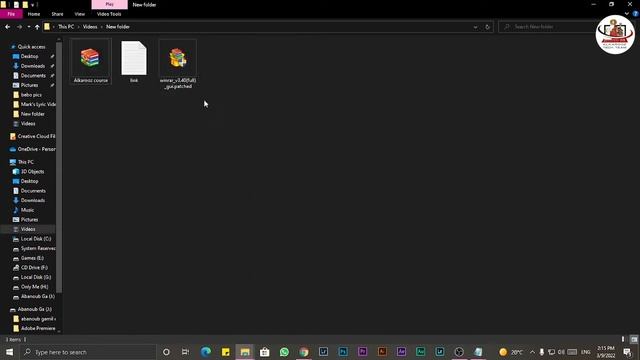The width and height of the screenshot is (640, 360).
Task: Open CD Drive (F:)
Action: tap(34, 268)
